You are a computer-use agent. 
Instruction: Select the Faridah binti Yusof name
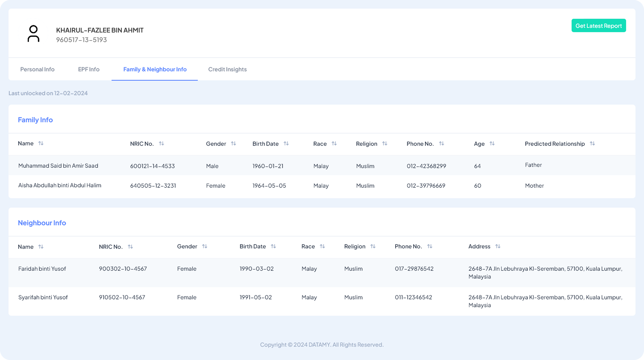point(42,269)
